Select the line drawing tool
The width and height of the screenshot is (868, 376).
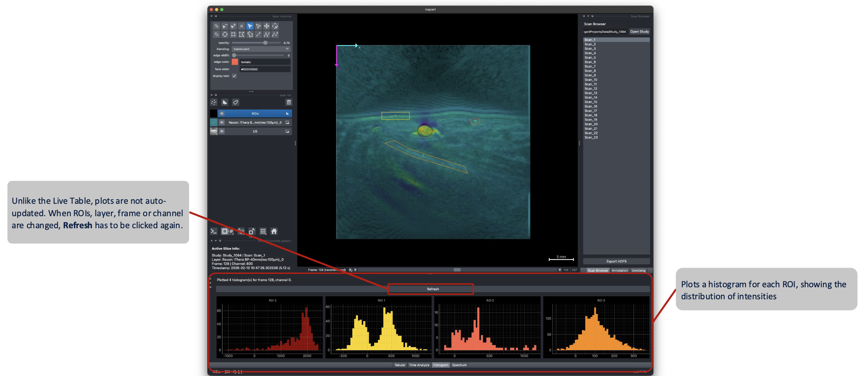click(x=258, y=34)
